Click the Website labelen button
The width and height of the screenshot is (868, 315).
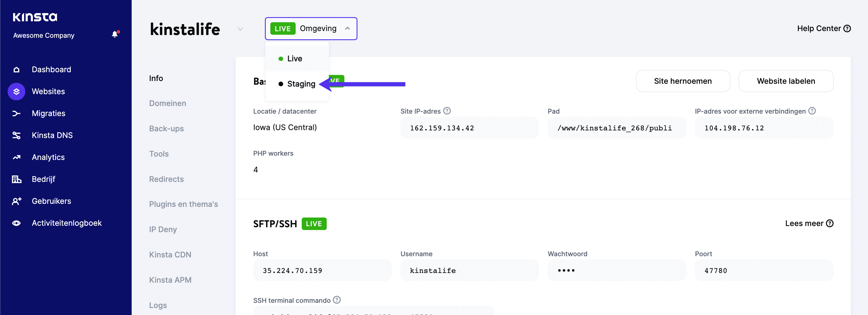(x=786, y=81)
